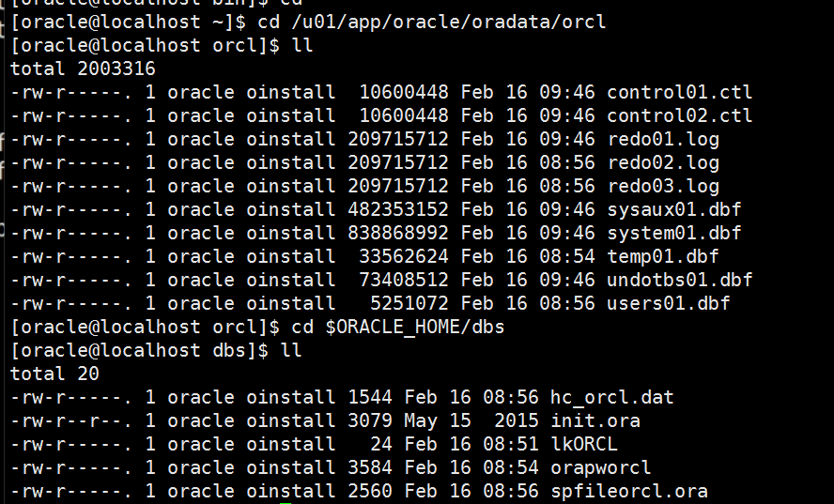Image resolution: width=834 pixels, height=504 pixels.
Task: Select the system01.dbf file name
Action: tap(674, 233)
